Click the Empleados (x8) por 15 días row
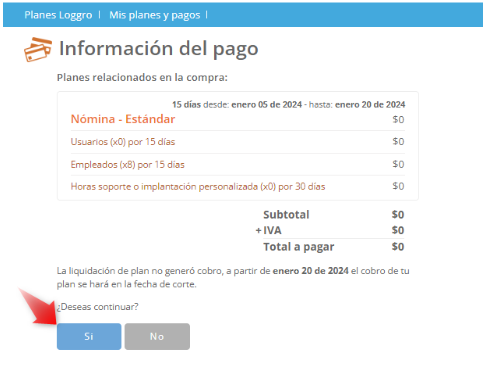The width and height of the screenshot is (490, 372). point(238,164)
